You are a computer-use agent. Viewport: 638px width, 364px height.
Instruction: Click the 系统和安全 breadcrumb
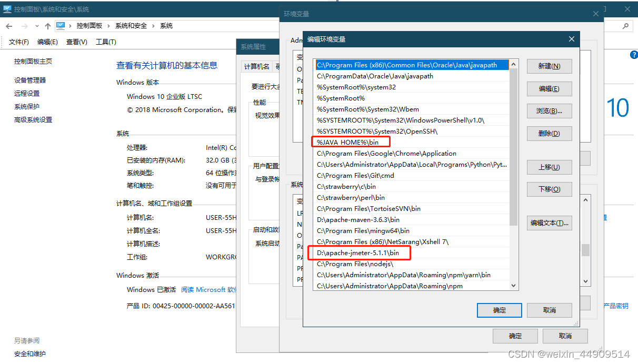coord(132,26)
